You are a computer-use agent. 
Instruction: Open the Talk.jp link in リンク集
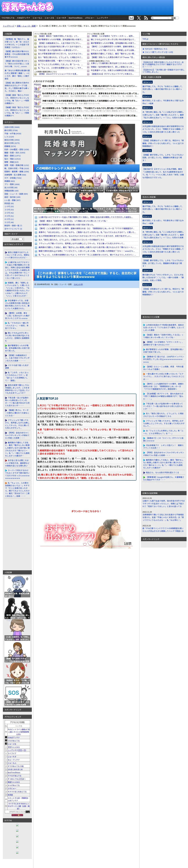point(145,39)
